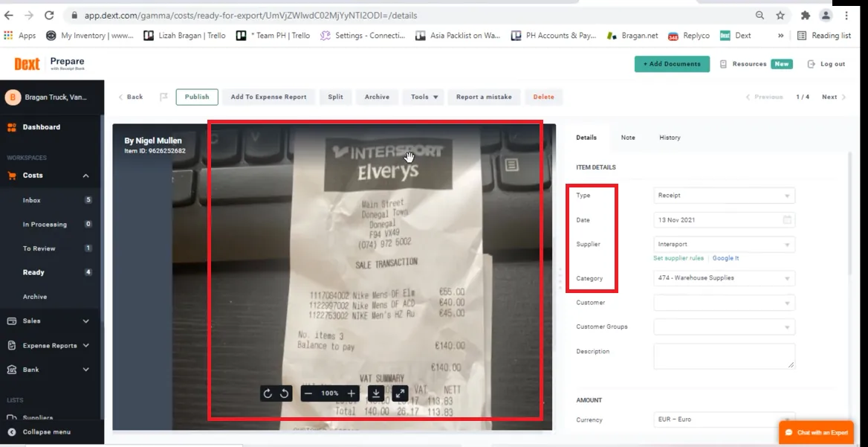This screenshot has height=447, width=868.
Task: Switch to the Note tab
Action: pos(628,138)
